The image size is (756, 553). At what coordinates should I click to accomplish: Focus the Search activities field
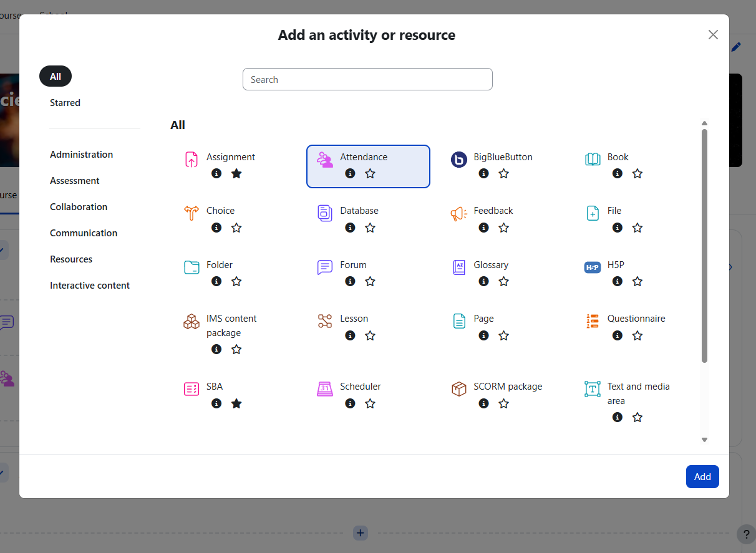tap(367, 79)
